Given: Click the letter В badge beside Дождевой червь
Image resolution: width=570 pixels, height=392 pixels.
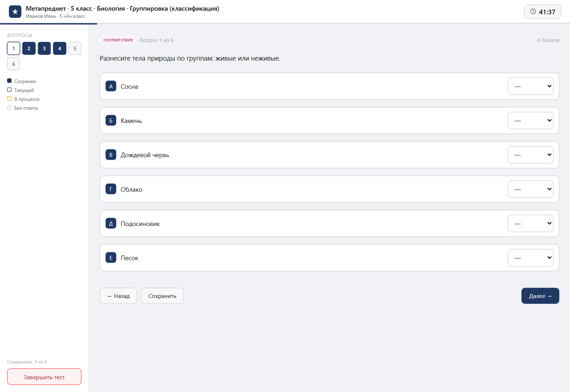Looking at the screenshot, I should pyautogui.click(x=111, y=155).
